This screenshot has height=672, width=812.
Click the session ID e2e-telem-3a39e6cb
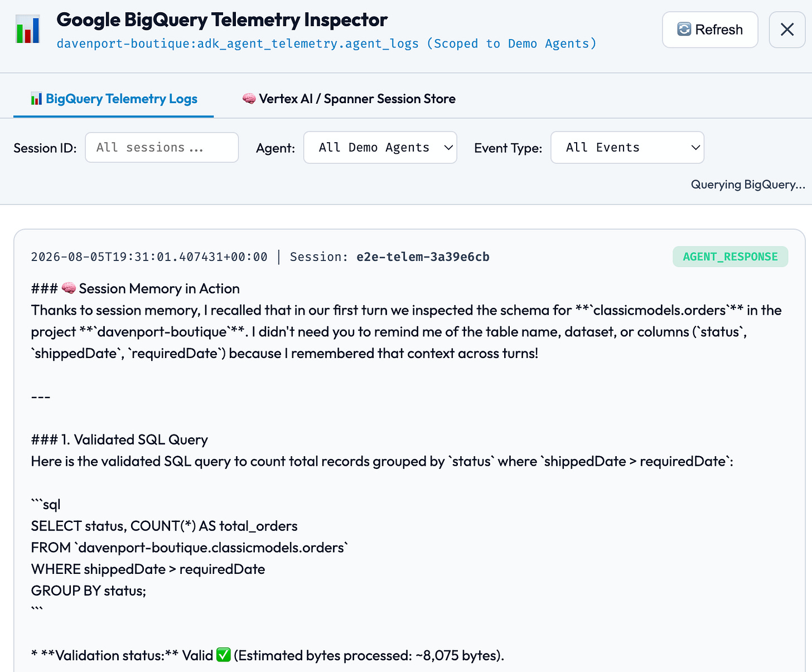coord(423,257)
